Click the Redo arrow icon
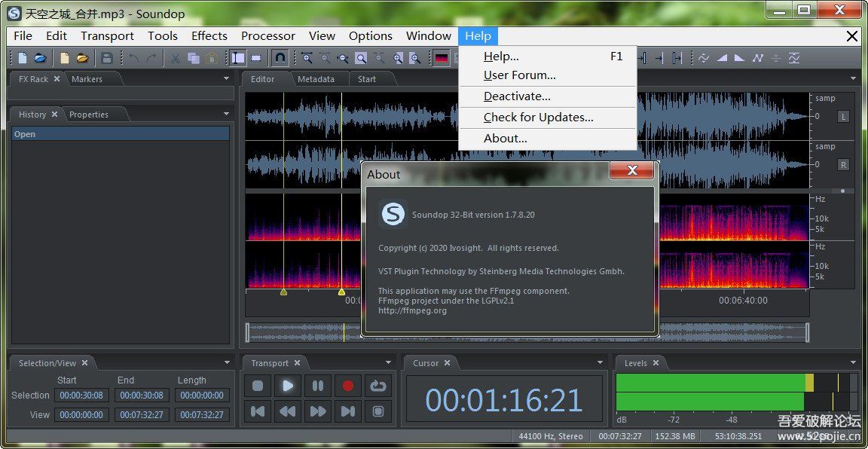Screen dimensions: 868x449 pos(151,57)
